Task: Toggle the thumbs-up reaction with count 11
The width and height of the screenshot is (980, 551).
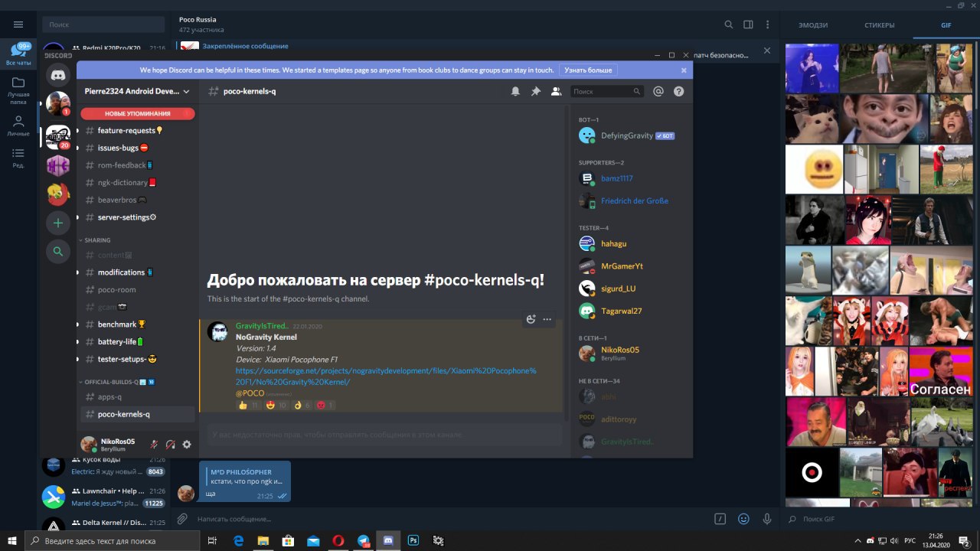Action: point(248,405)
